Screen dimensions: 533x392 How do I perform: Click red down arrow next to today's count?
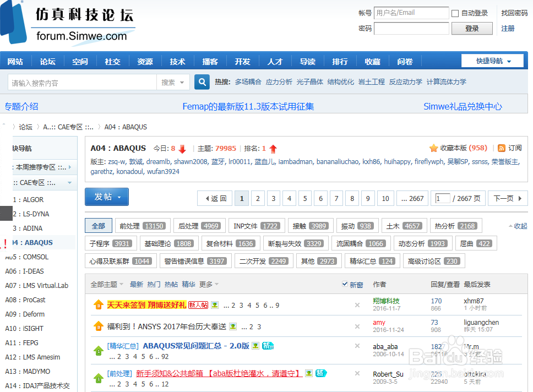click(182, 149)
